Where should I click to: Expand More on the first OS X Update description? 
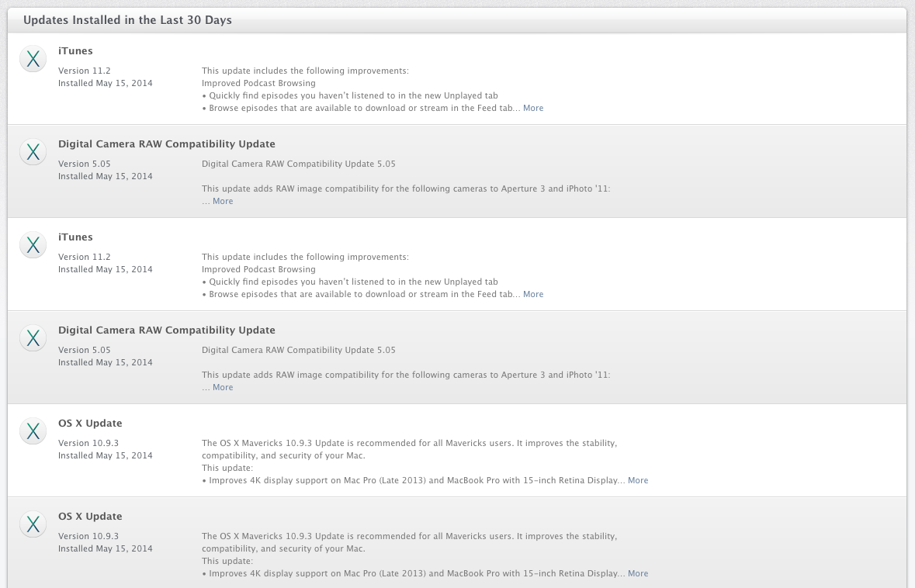coord(638,480)
